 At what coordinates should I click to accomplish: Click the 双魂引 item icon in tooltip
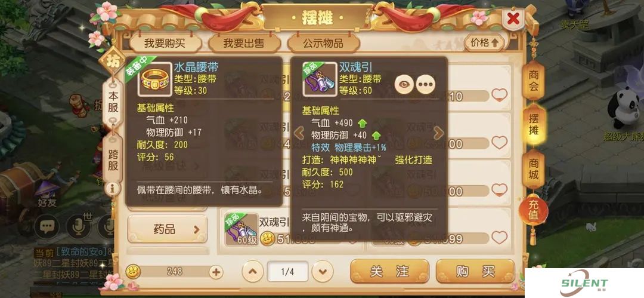pyautogui.click(x=320, y=79)
